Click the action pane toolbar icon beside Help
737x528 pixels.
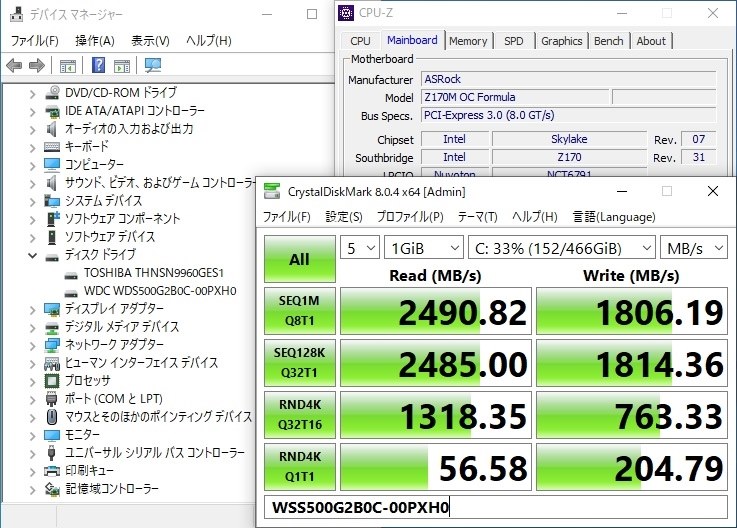[122, 66]
